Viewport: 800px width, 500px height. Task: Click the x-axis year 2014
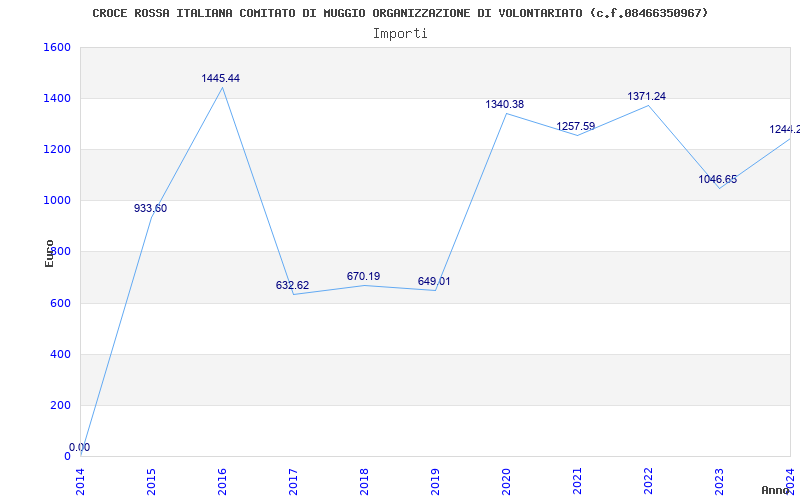coord(80,481)
